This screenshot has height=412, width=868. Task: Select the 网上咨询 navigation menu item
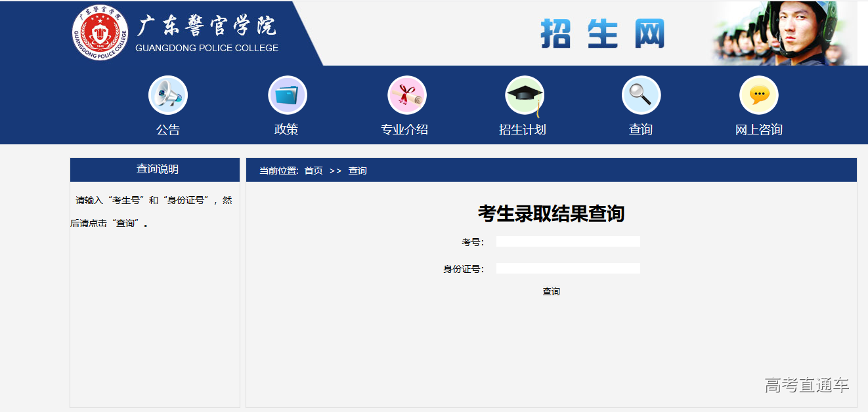[x=758, y=129]
